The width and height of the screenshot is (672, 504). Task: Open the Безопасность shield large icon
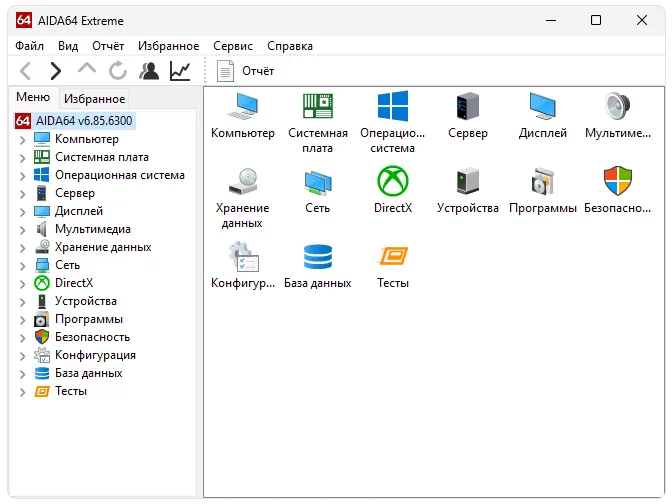[x=618, y=181]
